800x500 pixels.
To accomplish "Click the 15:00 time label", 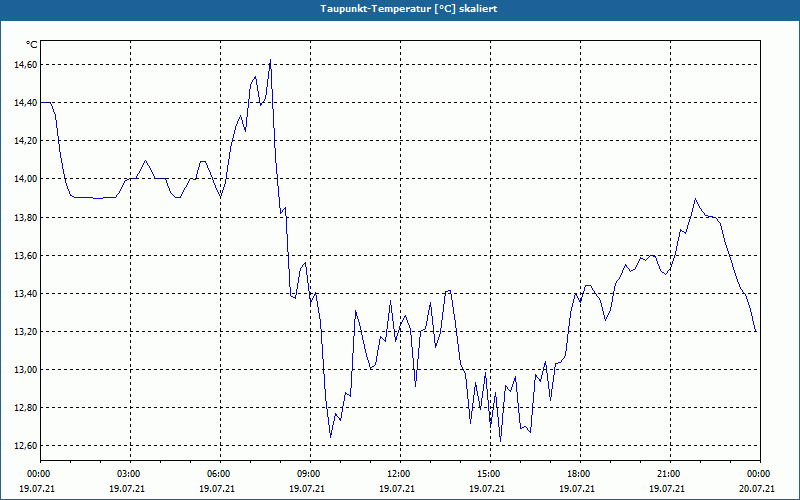I will click(487, 474).
